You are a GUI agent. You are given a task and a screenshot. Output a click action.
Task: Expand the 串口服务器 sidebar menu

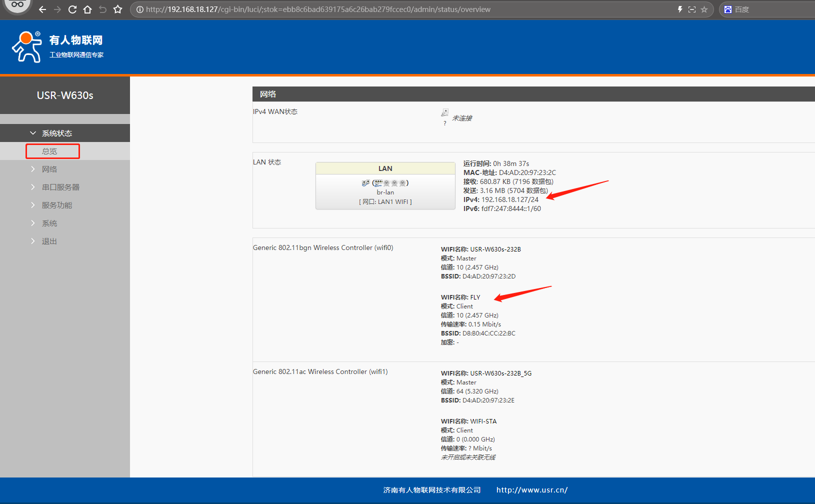(60, 187)
